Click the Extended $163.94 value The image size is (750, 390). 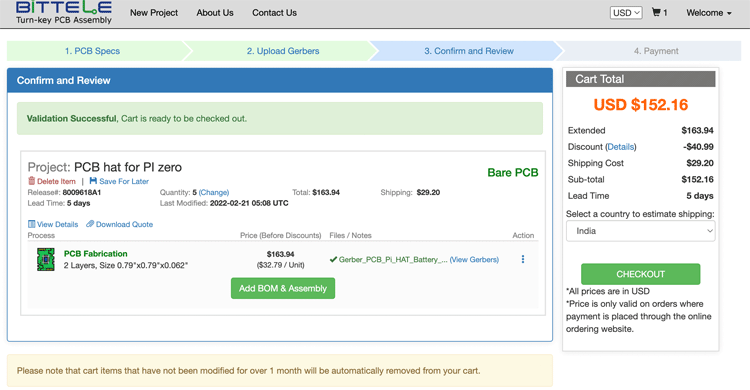[697, 131]
